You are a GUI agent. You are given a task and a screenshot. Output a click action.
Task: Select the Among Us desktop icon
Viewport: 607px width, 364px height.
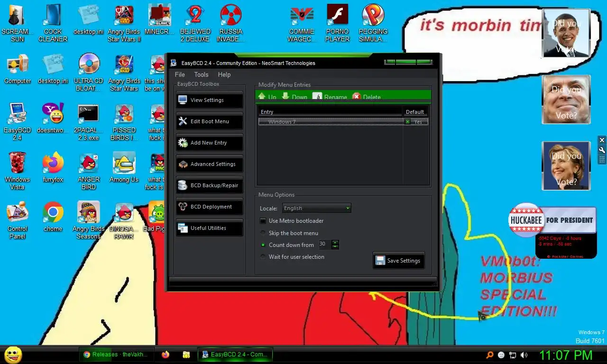coord(124,167)
